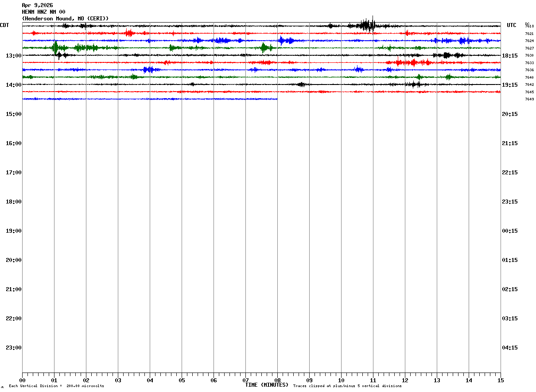Click the large black seismic burst on the top trace
This screenshot has height=392, width=536.
coord(366,25)
